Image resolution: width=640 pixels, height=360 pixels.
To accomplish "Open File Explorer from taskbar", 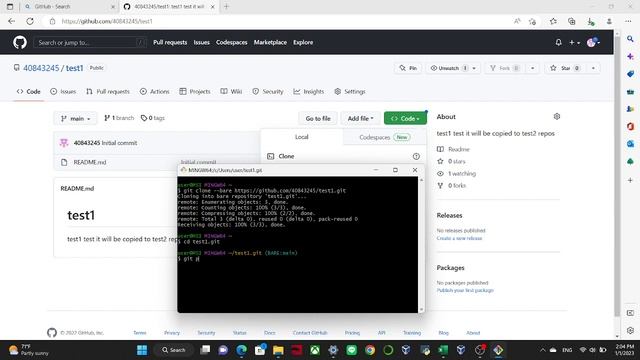I will [x=278, y=350].
